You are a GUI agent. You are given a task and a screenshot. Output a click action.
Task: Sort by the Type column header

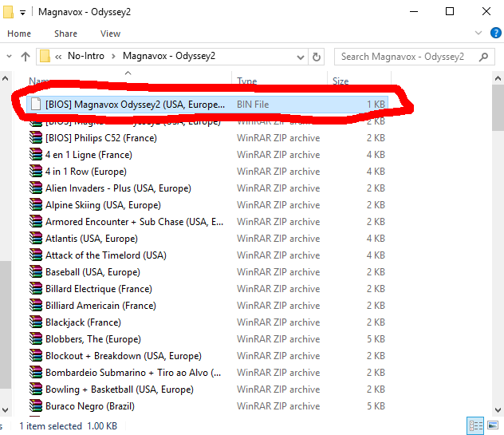pyautogui.click(x=247, y=81)
